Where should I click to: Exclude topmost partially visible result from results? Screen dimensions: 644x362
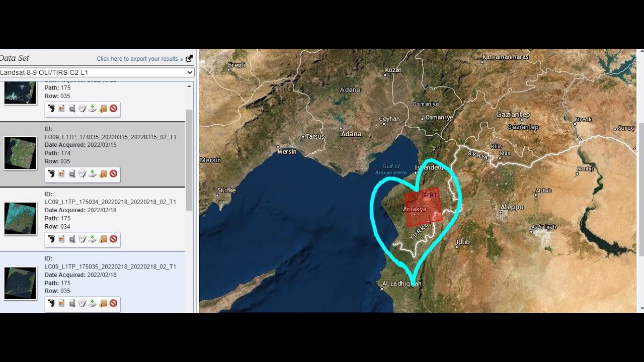coord(114,109)
